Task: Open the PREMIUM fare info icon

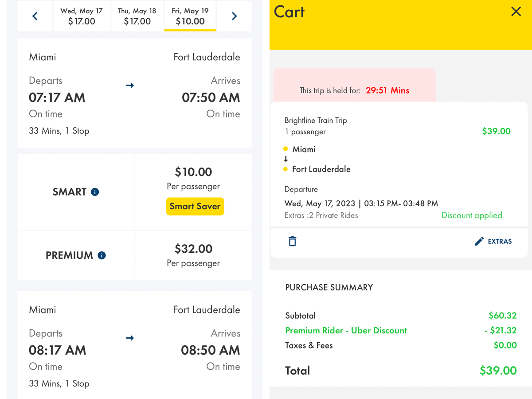Action: (102, 255)
